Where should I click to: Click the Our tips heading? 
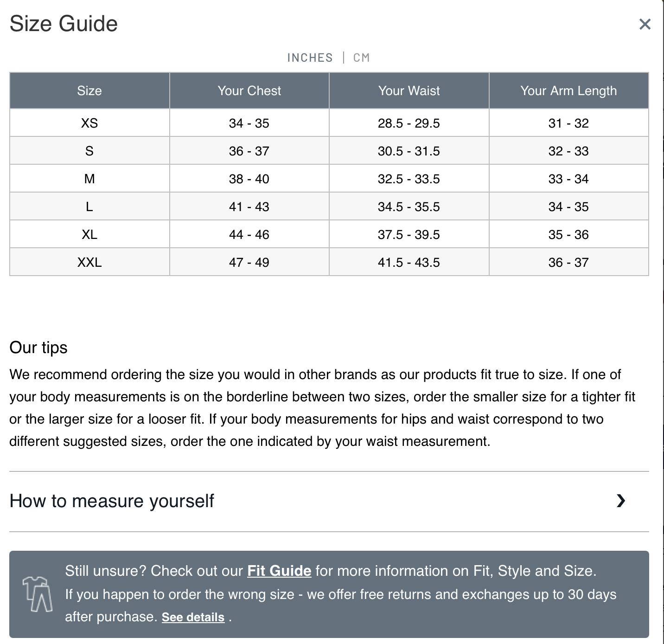click(38, 348)
